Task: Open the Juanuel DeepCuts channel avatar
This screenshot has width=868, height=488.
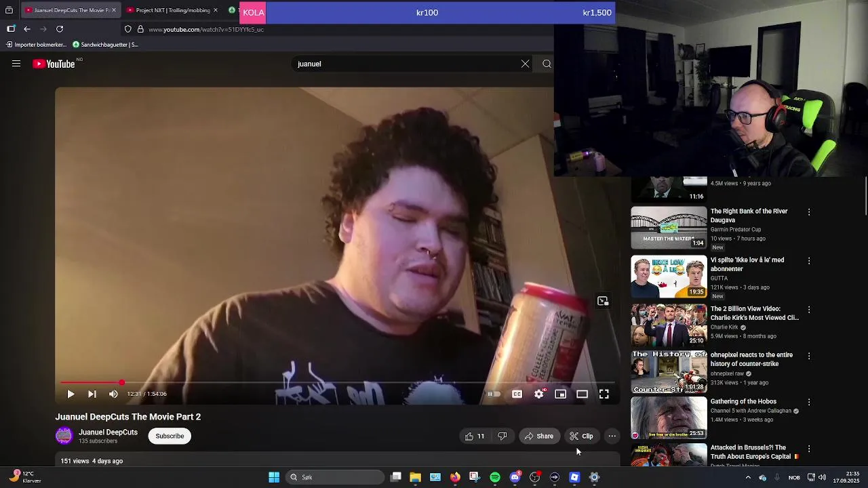Action: click(64, 436)
